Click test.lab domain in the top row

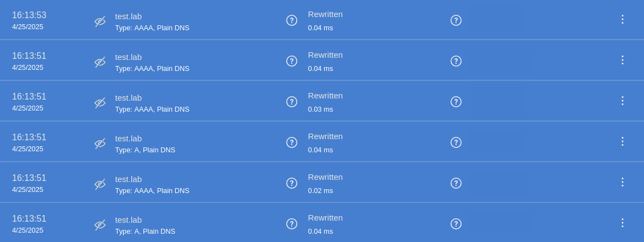tap(128, 16)
